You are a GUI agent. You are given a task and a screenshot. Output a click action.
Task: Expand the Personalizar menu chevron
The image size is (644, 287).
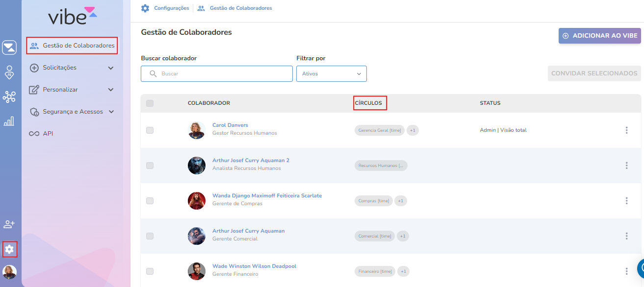[x=111, y=90]
